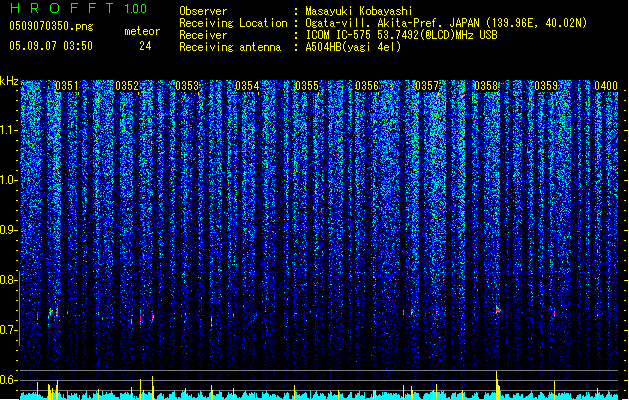The width and height of the screenshot is (629, 400).
Task: Click the 0357 time marker
Action: tap(427, 86)
